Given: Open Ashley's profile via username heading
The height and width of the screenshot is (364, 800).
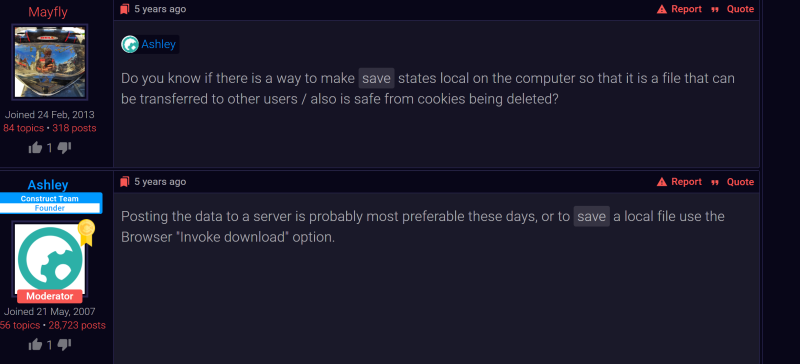Looking at the screenshot, I should click(48, 185).
